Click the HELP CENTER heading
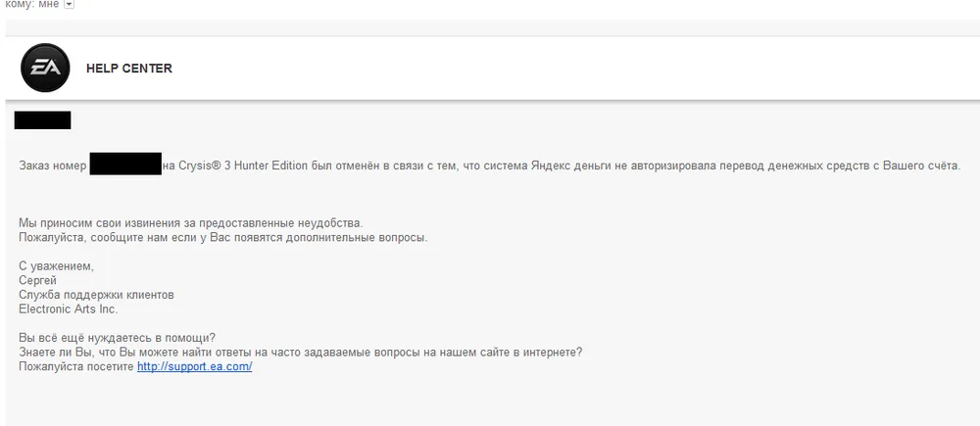The width and height of the screenshot is (980, 426). 129,69
